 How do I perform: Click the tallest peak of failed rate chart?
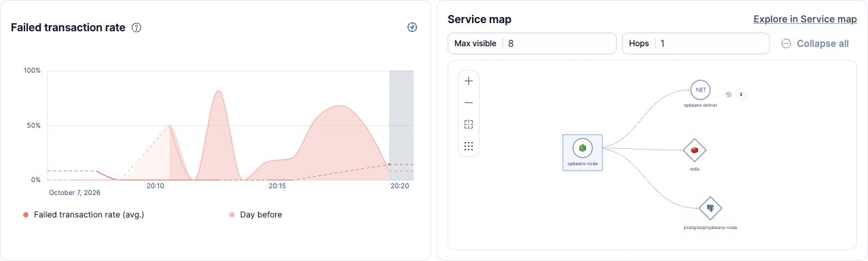tap(218, 91)
